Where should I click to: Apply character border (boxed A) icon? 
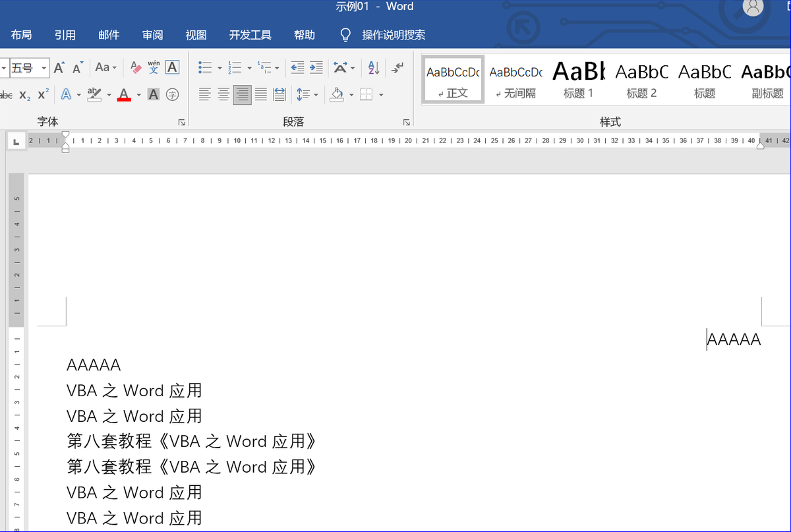click(172, 67)
